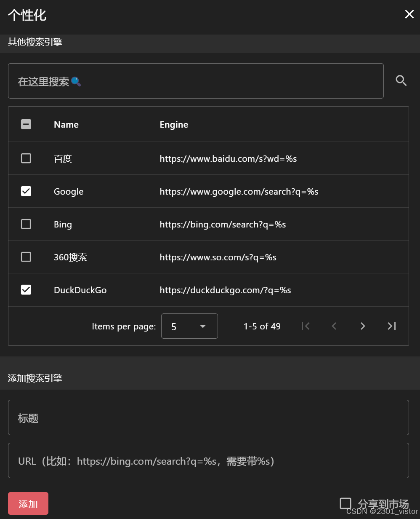Viewport: 420px width, 519px height.
Task: Select the Bing name cell
Action: (63, 225)
